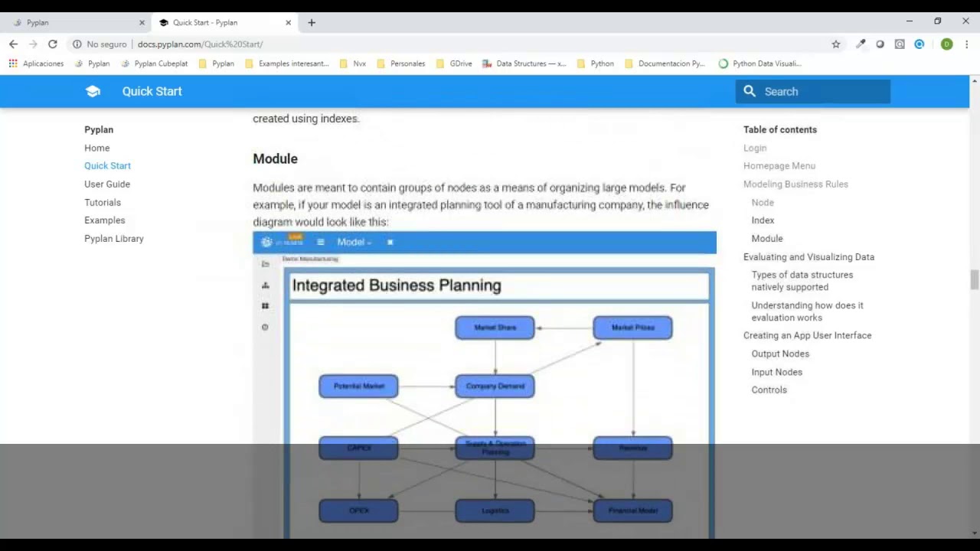Open the green D profile avatar
Image resolution: width=980 pixels, height=551 pixels.
click(x=947, y=44)
